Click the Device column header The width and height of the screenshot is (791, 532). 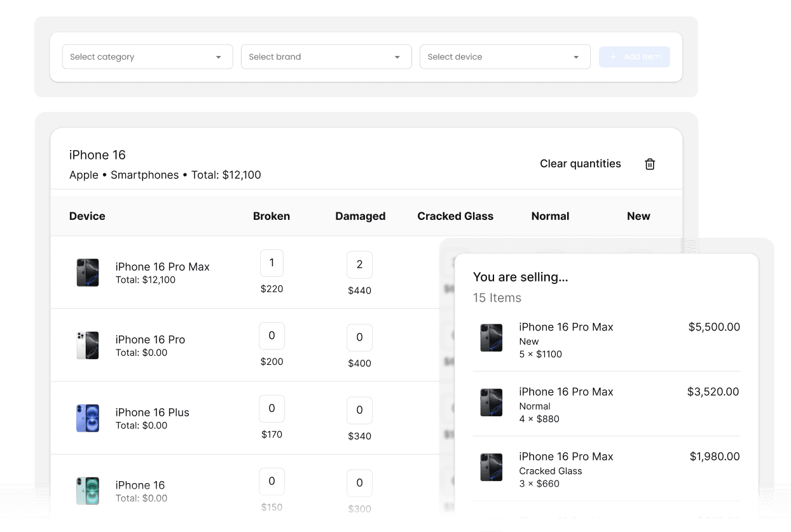87,216
